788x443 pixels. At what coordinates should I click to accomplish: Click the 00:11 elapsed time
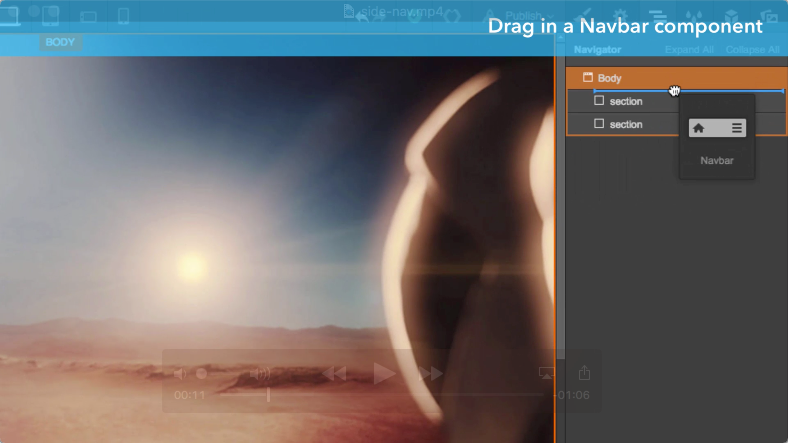(x=189, y=395)
